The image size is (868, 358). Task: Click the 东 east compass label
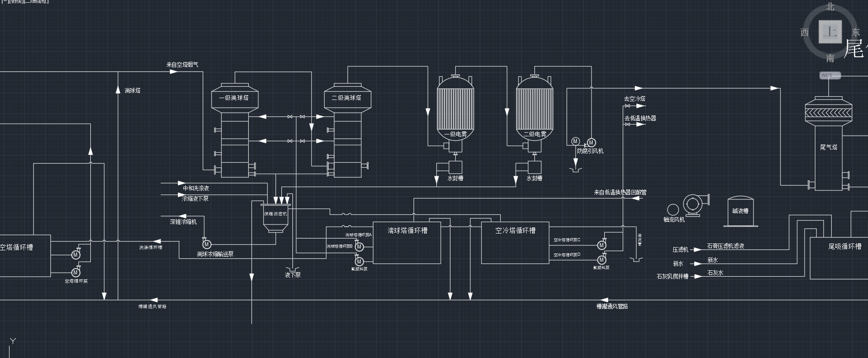[856, 32]
